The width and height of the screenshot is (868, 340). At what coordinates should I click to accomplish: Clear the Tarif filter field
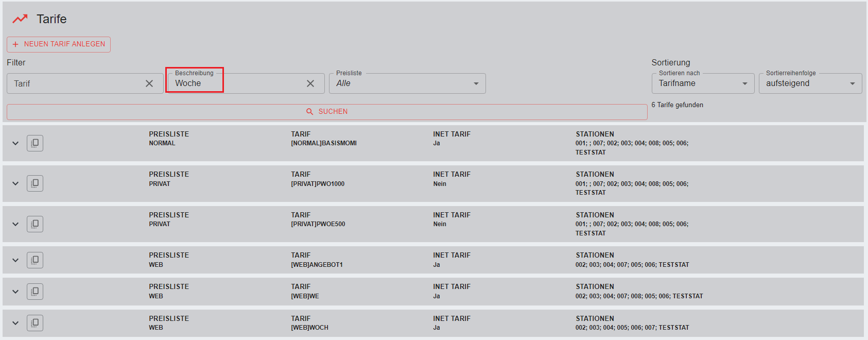coord(149,83)
